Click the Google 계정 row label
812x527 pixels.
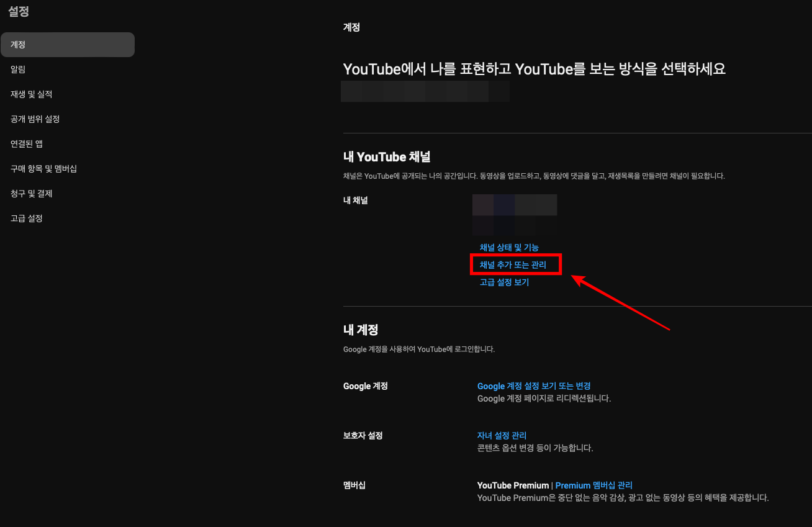366,386
